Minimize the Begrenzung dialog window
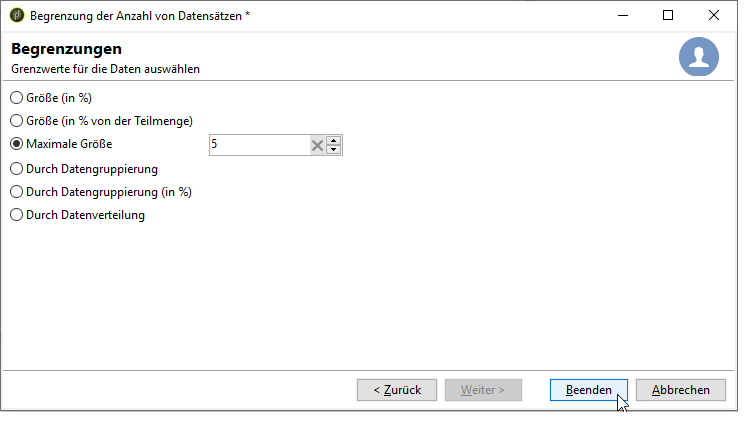This screenshot has height=422, width=754. [623, 15]
